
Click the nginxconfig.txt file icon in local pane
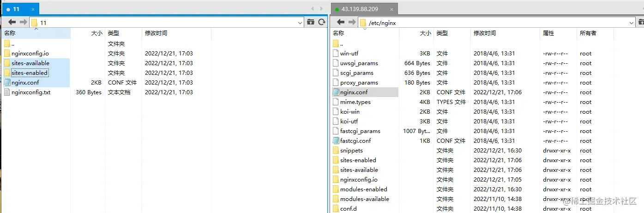click(x=7, y=92)
